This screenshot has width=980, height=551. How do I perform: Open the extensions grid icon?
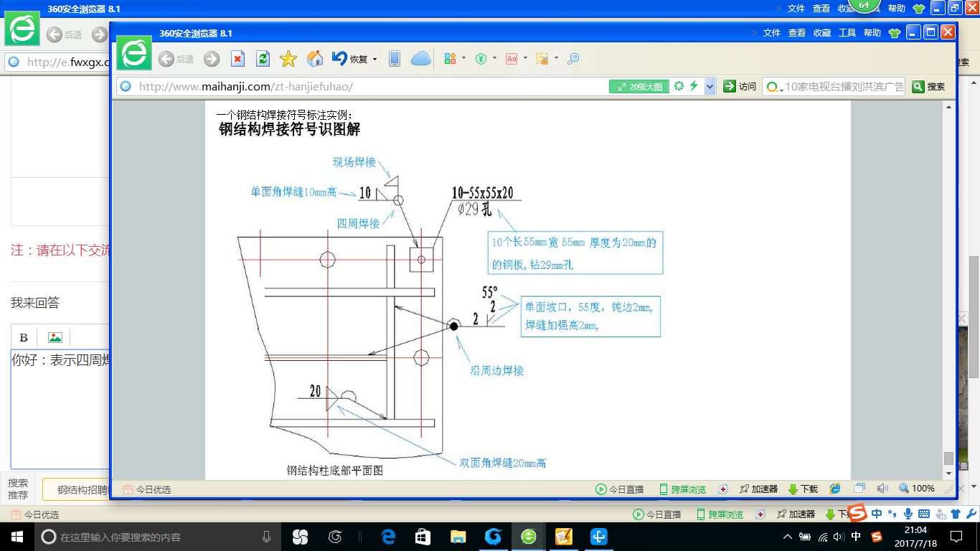tap(451, 59)
